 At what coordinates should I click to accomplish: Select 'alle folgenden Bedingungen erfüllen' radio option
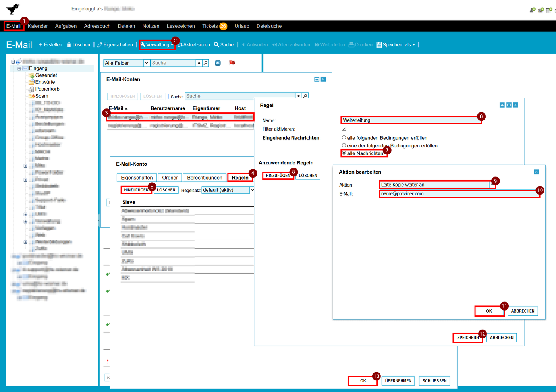tap(344, 138)
